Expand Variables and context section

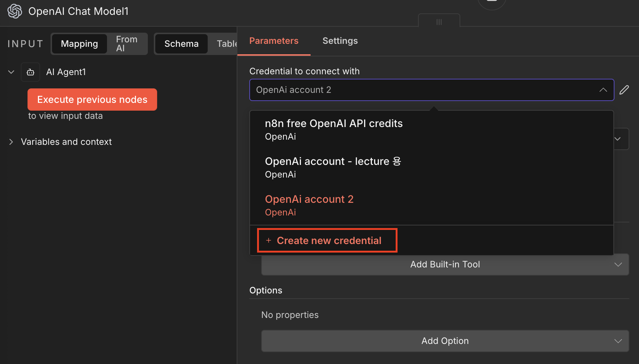point(11,142)
